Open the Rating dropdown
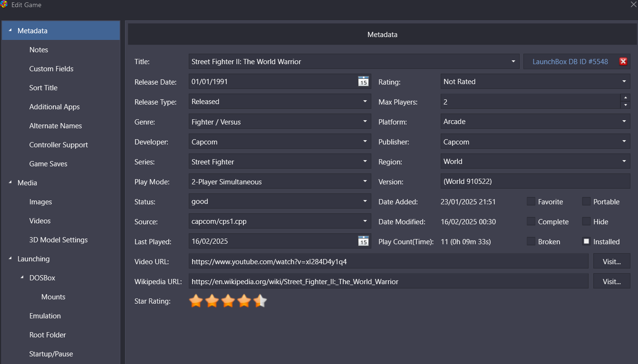 (x=625, y=81)
